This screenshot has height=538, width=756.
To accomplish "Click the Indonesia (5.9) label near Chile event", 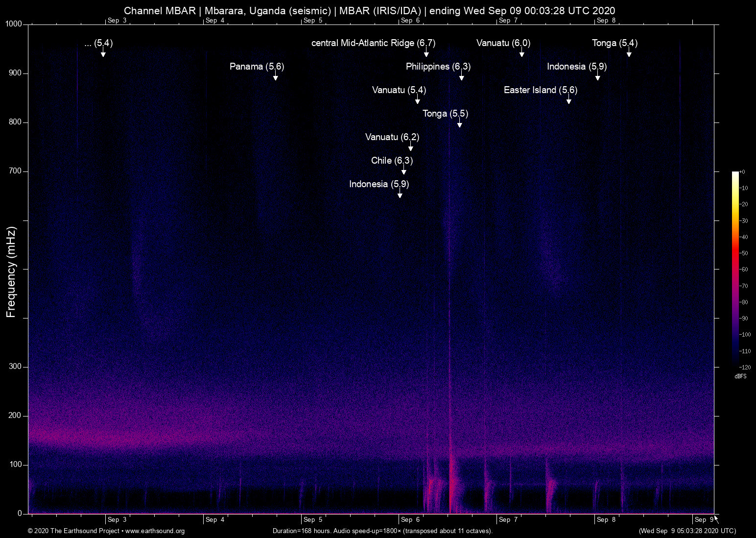I will [378, 184].
